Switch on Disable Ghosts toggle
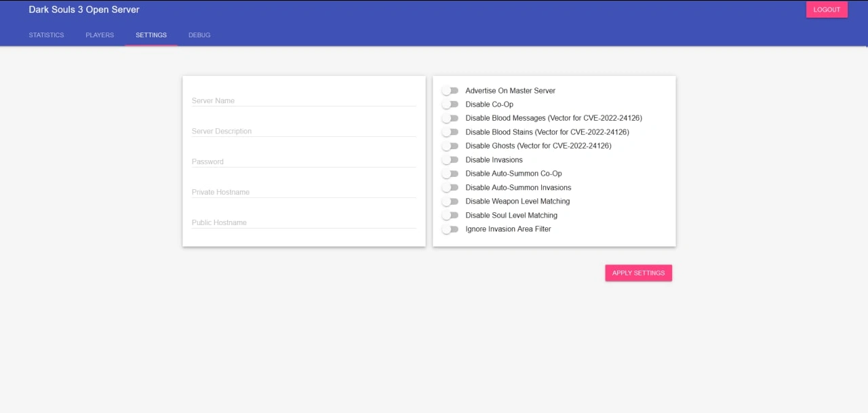Screen dimensions: 868x413 point(450,146)
